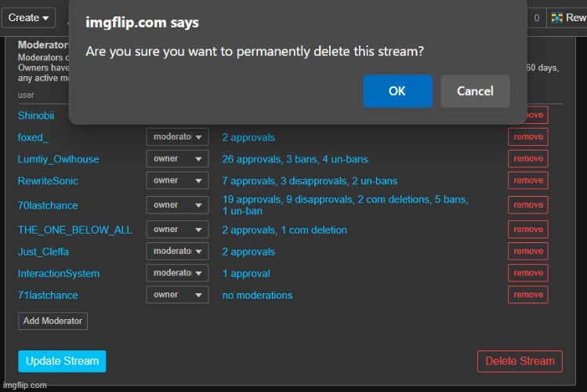Screen dimensions: 587x392
Task: Open RewriteSonic role dropdown
Action: click(177, 180)
